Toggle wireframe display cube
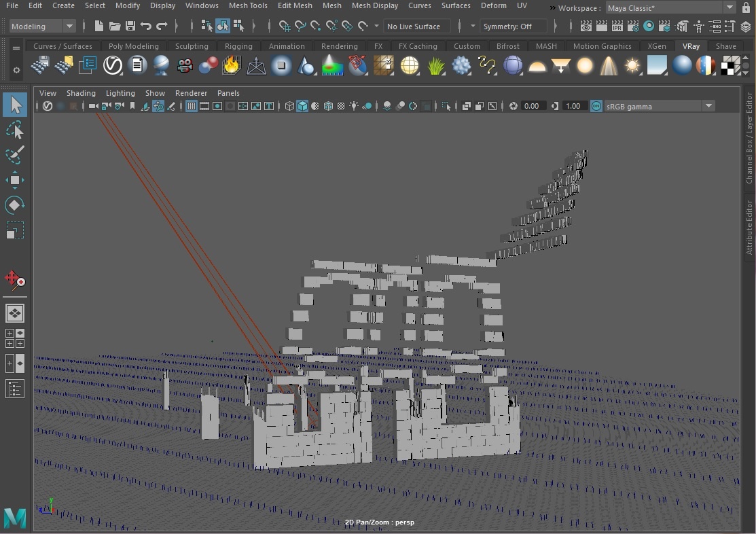The image size is (756, 534). (x=289, y=106)
